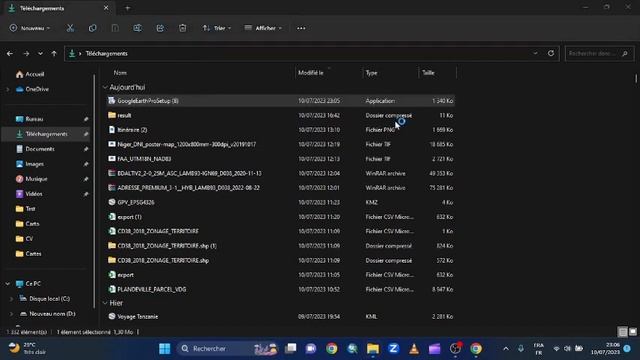Screen dimensions: 640x360
Task: Open the GoogleEarthProSetup application icon
Action: [x=112, y=101]
